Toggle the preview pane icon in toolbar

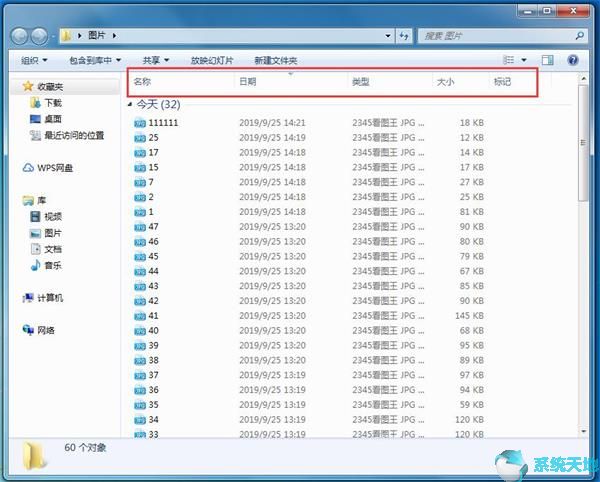[x=547, y=60]
